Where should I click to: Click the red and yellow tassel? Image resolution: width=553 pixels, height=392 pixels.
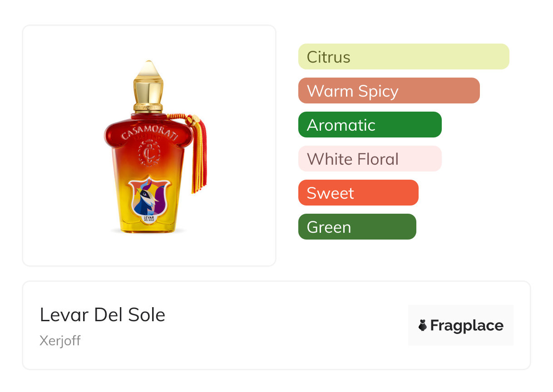(199, 154)
